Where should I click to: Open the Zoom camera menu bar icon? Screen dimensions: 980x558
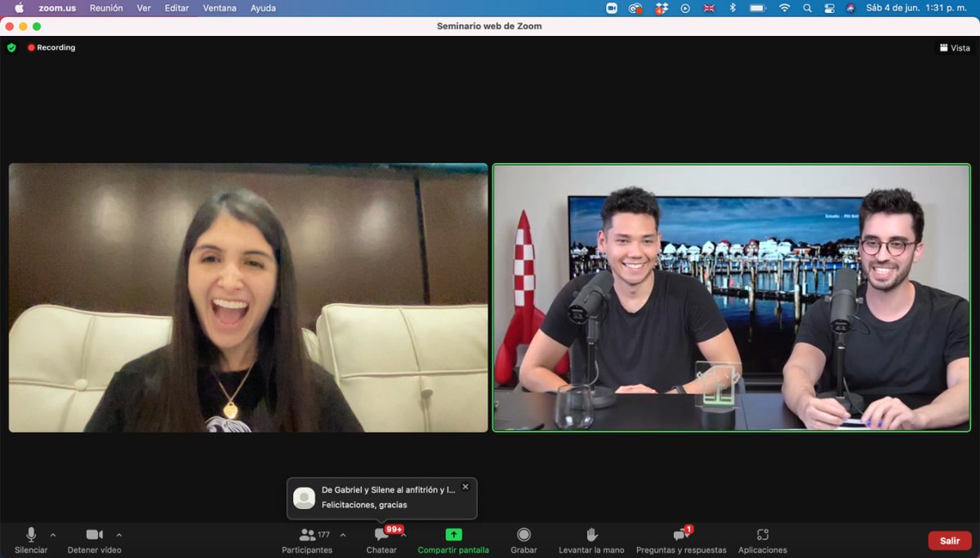point(612,8)
